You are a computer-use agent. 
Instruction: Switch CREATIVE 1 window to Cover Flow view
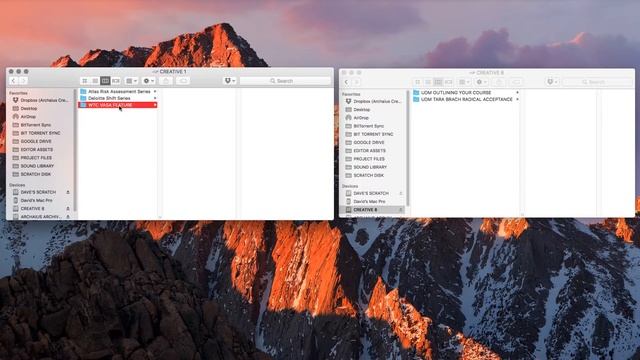116,81
